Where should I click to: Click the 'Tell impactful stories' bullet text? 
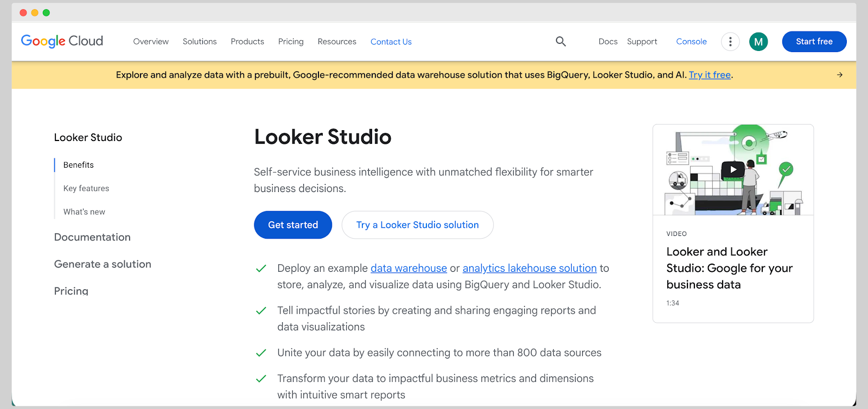click(437, 318)
